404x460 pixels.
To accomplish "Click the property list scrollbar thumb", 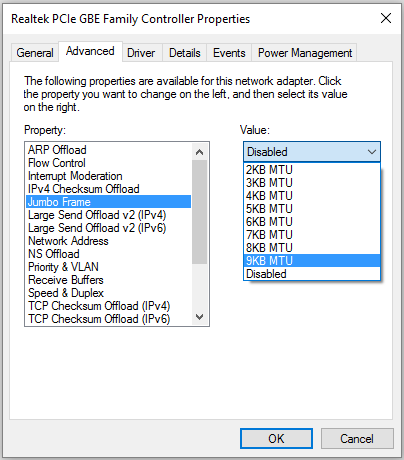I will [199, 212].
